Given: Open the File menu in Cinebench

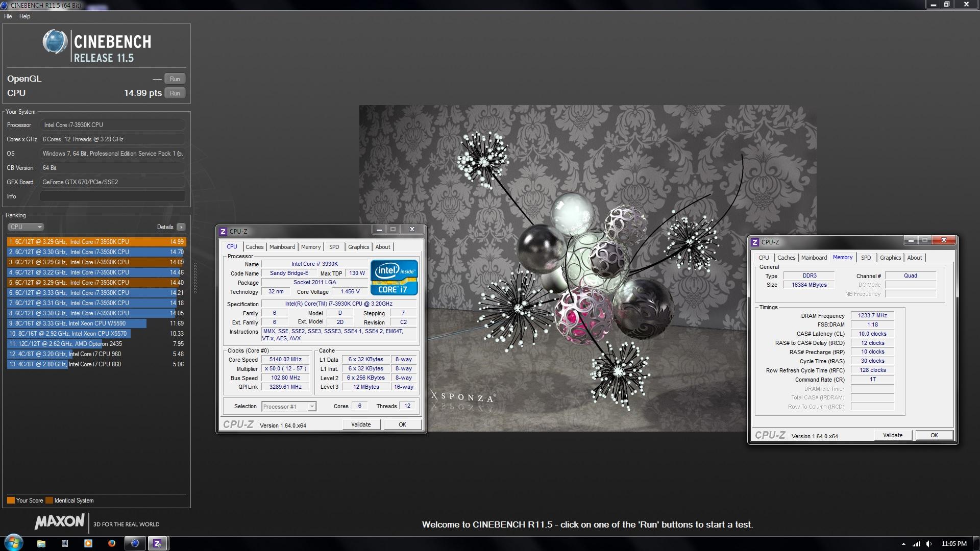Looking at the screenshot, I should click(x=8, y=16).
